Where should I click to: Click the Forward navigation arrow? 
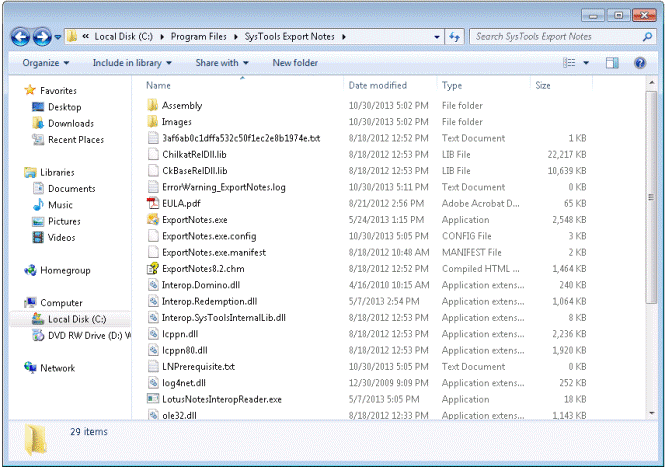[x=42, y=37]
